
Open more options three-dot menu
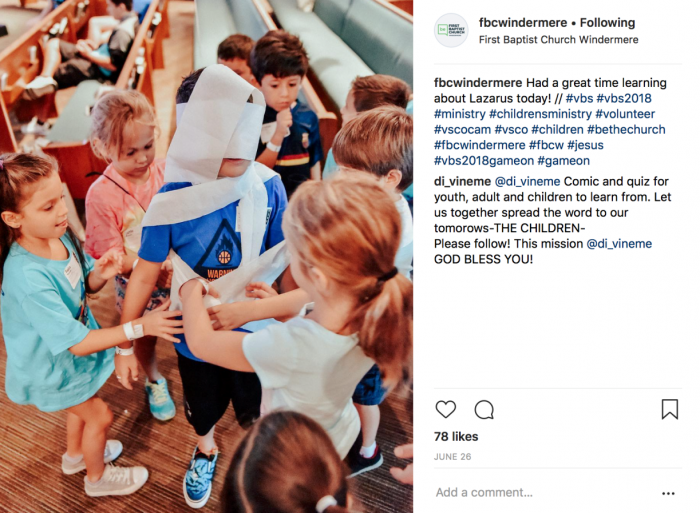click(668, 493)
